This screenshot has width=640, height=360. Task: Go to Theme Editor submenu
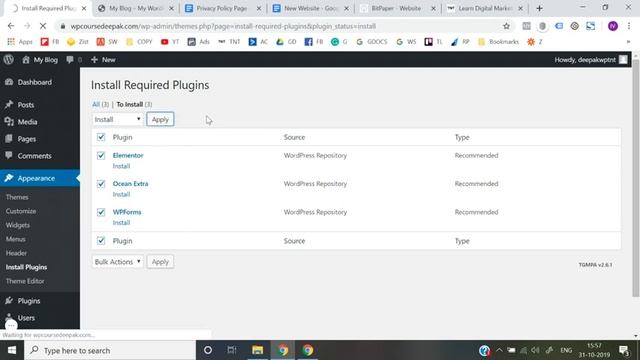click(x=25, y=281)
